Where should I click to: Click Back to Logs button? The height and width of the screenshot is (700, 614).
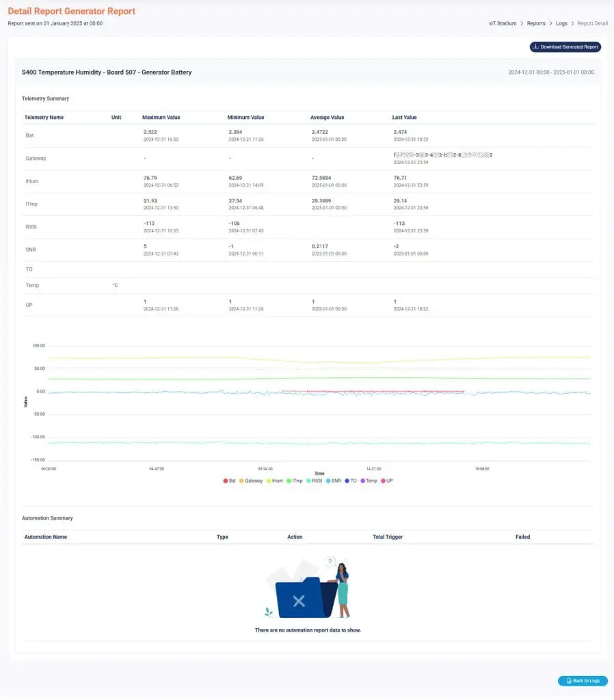(x=583, y=681)
